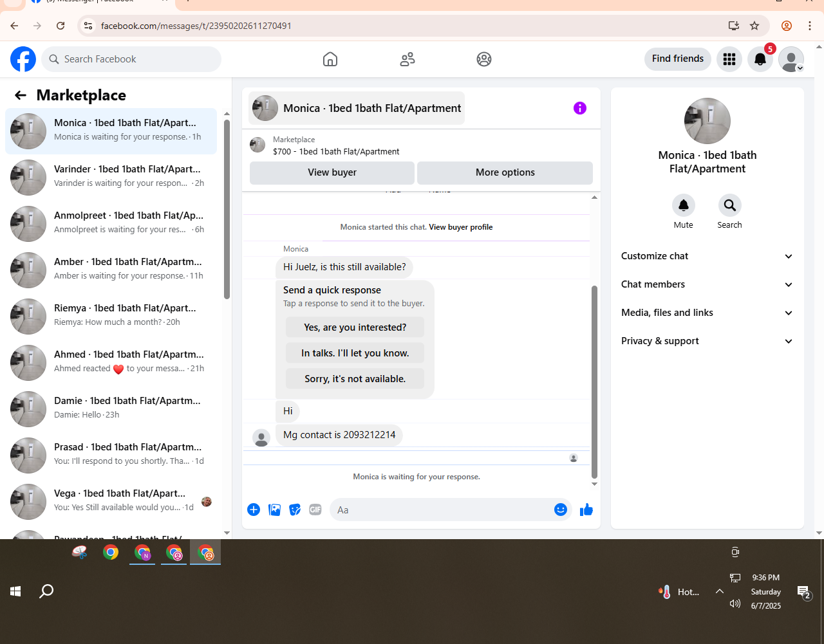Open the Facebook logo home link
The image size is (824, 644).
pyautogui.click(x=23, y=59)
